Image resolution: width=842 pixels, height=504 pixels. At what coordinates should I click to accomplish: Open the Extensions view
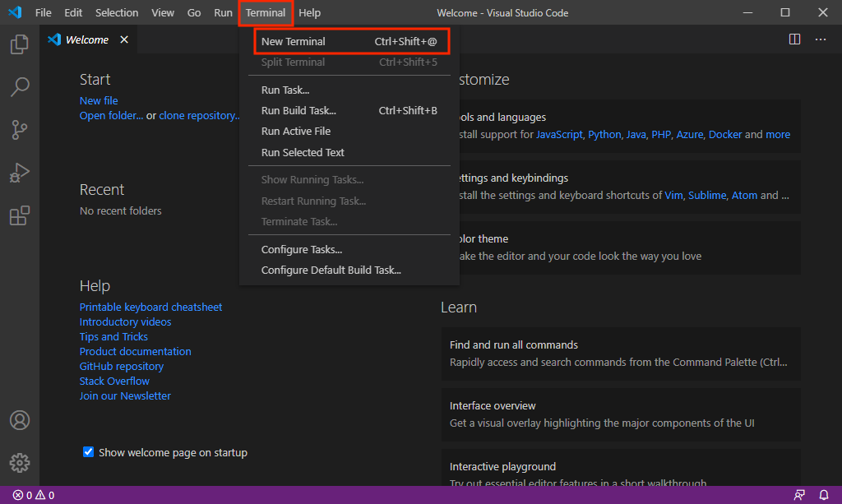[x=20, y=215]
